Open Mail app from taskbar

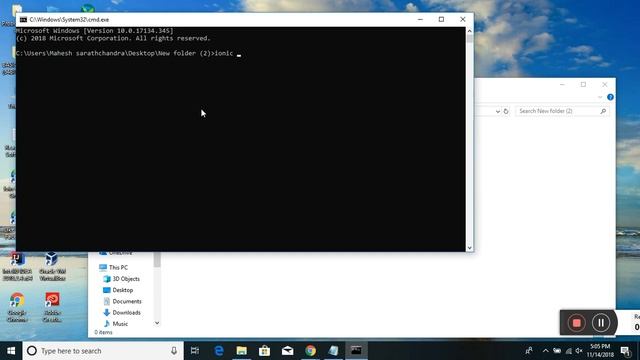[x=287, y=351]
